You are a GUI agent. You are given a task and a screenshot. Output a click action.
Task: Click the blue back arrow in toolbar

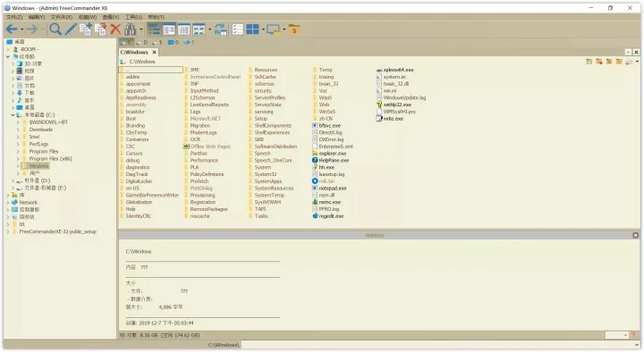point(12,29)
